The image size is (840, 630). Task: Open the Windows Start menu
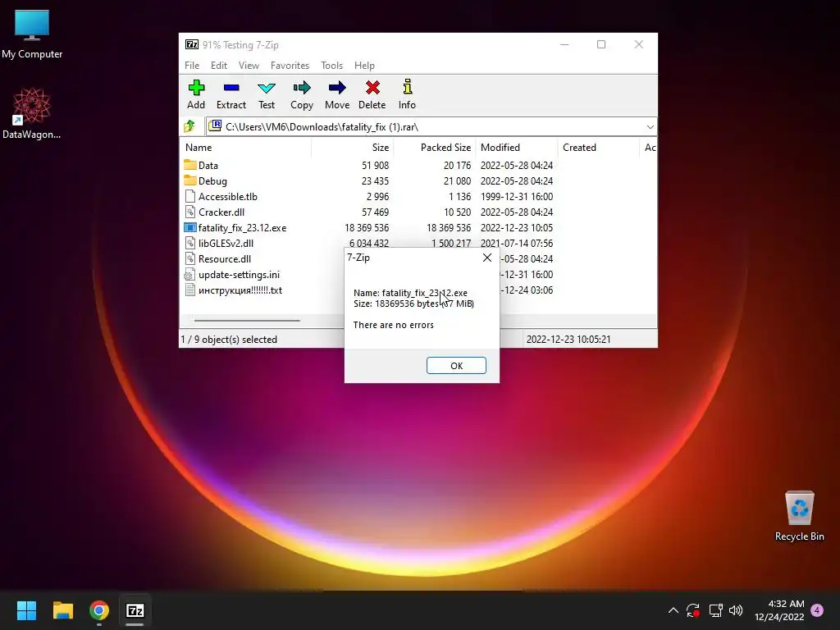(26, 610)
